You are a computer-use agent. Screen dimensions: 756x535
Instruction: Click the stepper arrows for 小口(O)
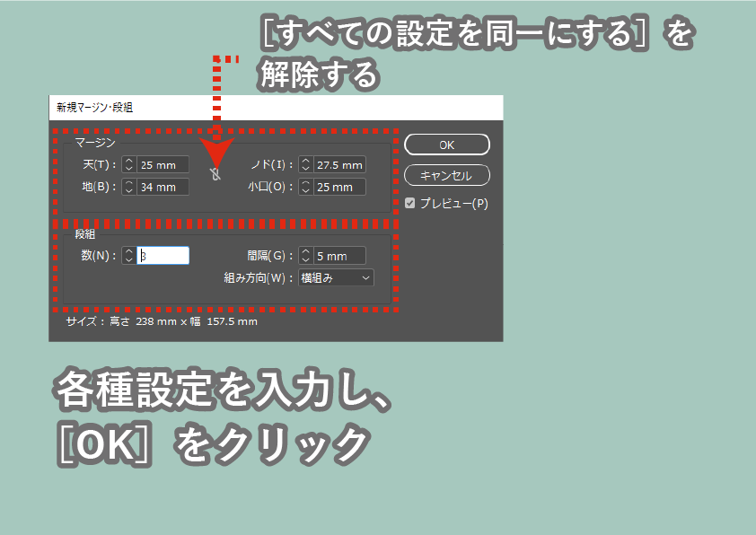(305, 187)
